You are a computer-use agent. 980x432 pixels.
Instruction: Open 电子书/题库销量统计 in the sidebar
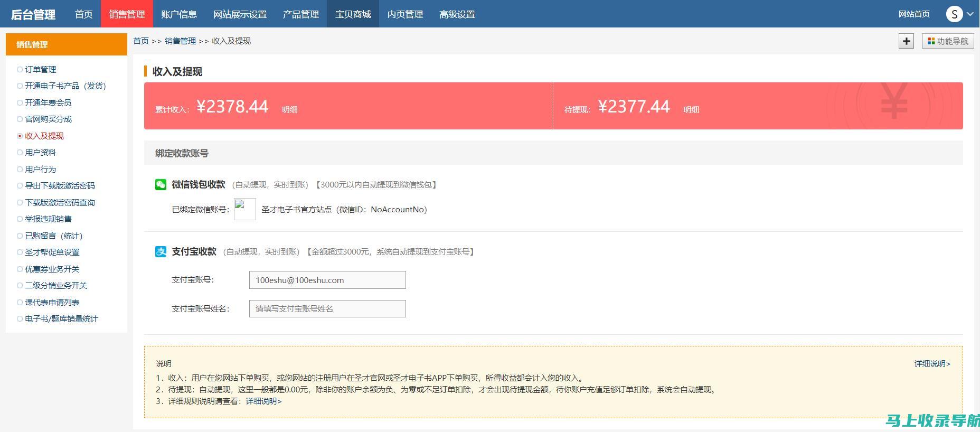pyautogui.click(x=61, y=318)
